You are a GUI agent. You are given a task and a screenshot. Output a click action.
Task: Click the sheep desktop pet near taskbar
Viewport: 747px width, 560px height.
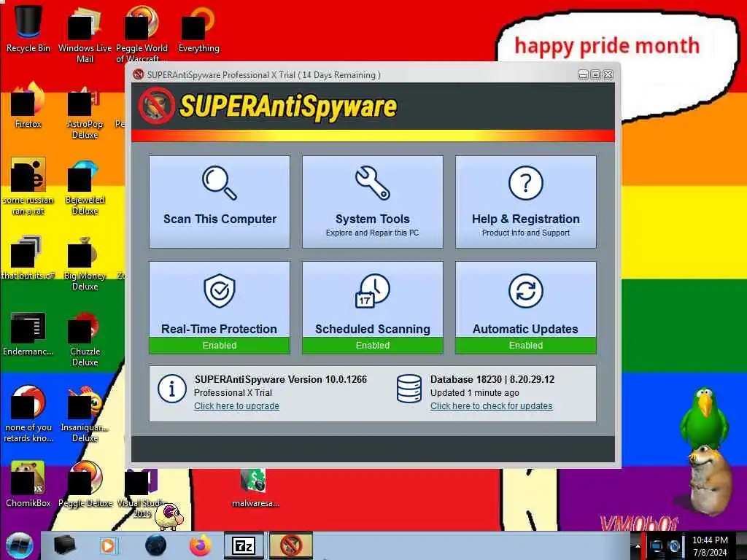point(169,517)
